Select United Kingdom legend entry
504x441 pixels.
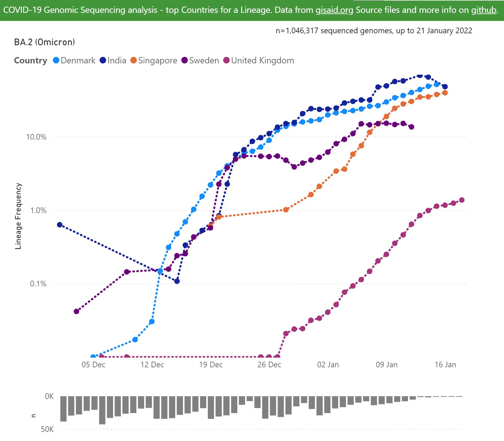click(x=259, y=60)
